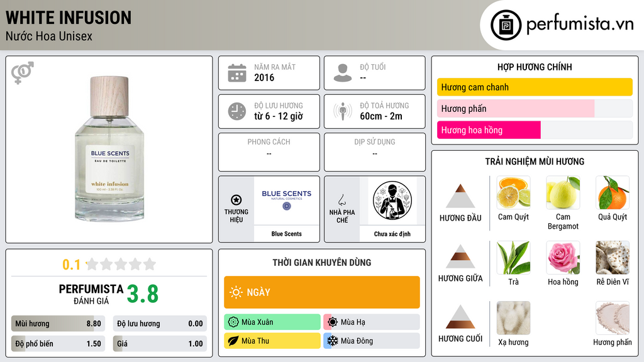Click the Hương đầu pyramid icon

460,196
